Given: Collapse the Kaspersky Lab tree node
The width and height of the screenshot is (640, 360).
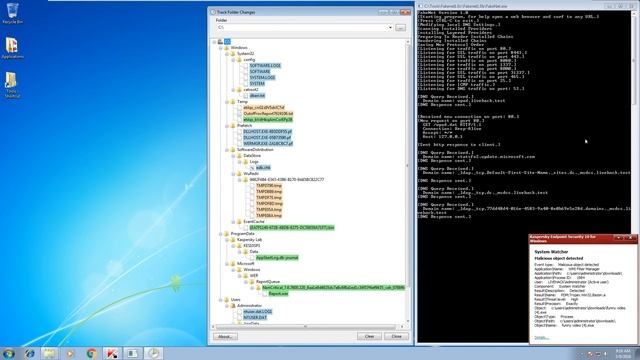Looking at the screenshot, I should (x=227, y=240).
